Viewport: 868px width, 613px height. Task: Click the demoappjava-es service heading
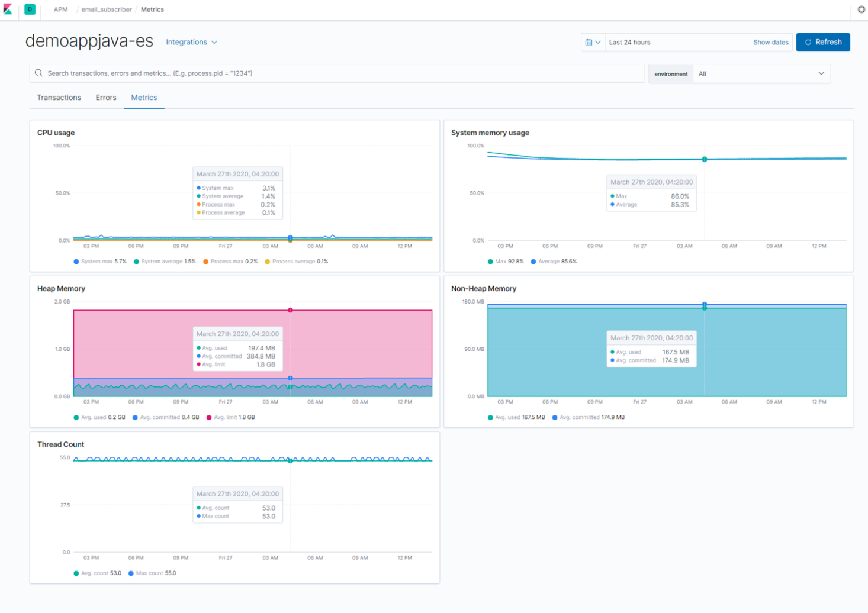89,41
